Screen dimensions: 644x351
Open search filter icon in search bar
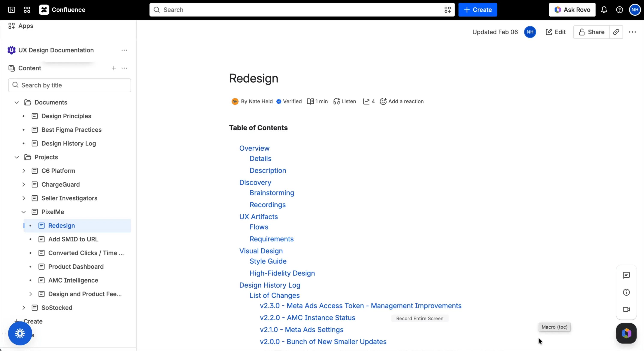447,10
